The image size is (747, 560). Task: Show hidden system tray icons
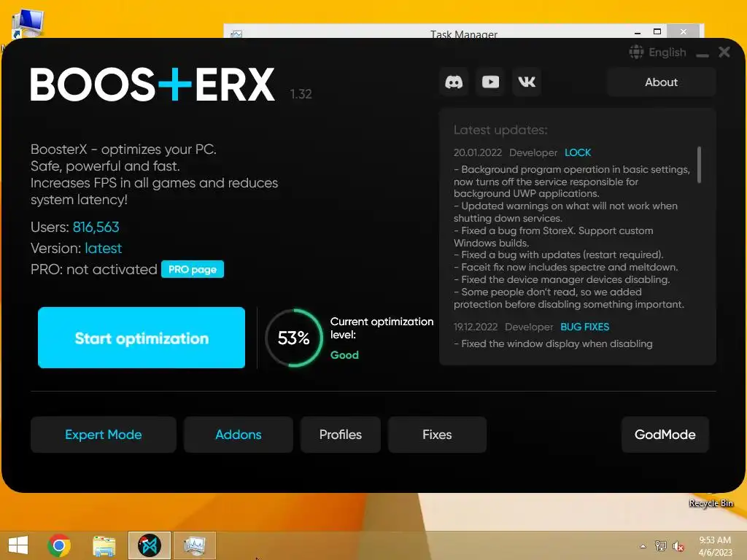643,546
